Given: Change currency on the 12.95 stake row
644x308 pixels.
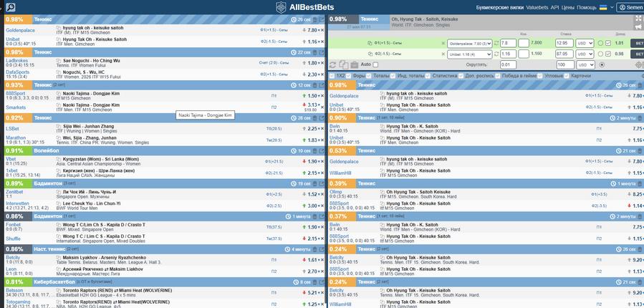Looking at the screenshot, I should pyautogui.click(x=585, y=43).
